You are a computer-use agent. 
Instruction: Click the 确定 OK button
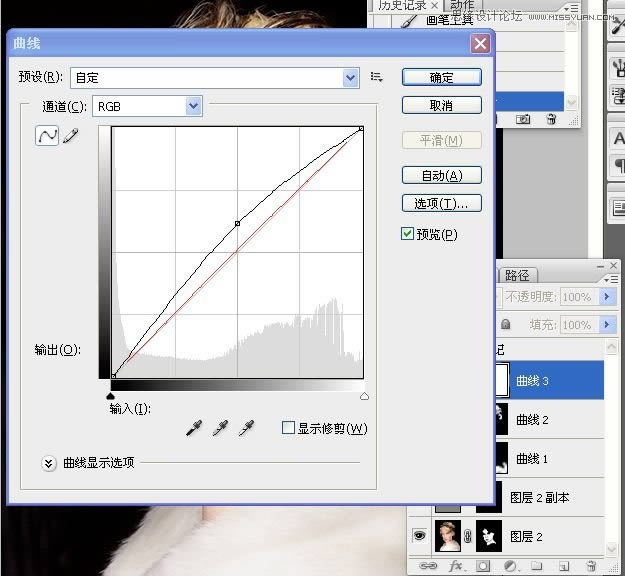pyautogui.click(x=441, y=77)
